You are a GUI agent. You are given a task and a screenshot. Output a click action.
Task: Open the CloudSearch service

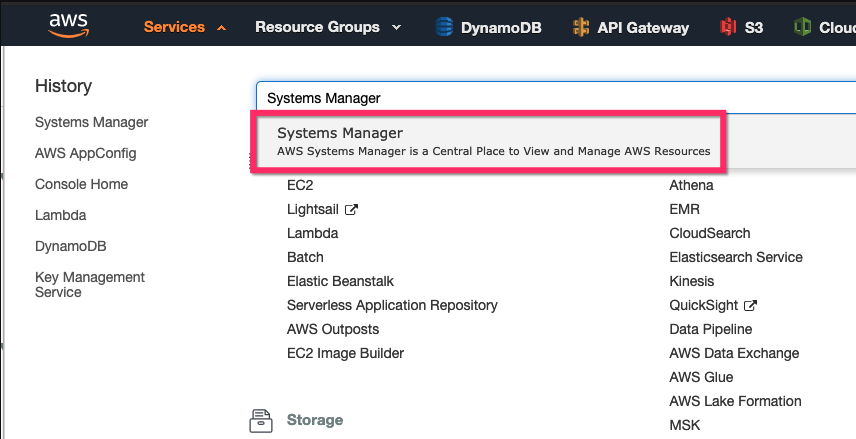tap(710, 233)
